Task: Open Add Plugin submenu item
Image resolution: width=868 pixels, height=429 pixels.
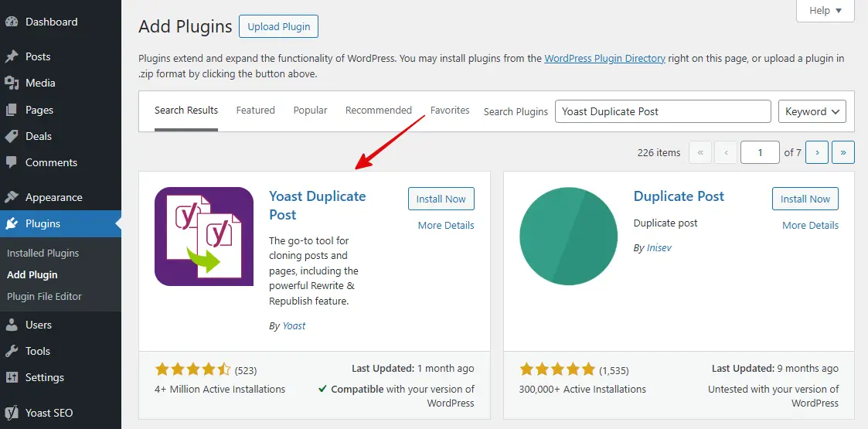Action: pyautogui.click(x=32, y=274)
